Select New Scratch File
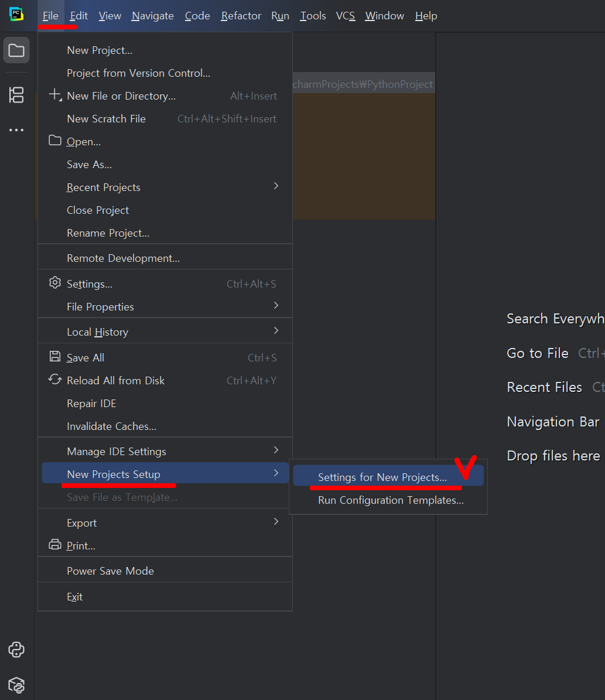The image size is (605, 700). coord(165,119)
